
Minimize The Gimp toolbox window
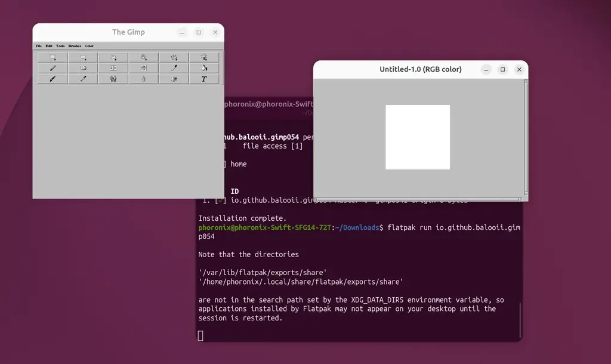tap(182, 32)
